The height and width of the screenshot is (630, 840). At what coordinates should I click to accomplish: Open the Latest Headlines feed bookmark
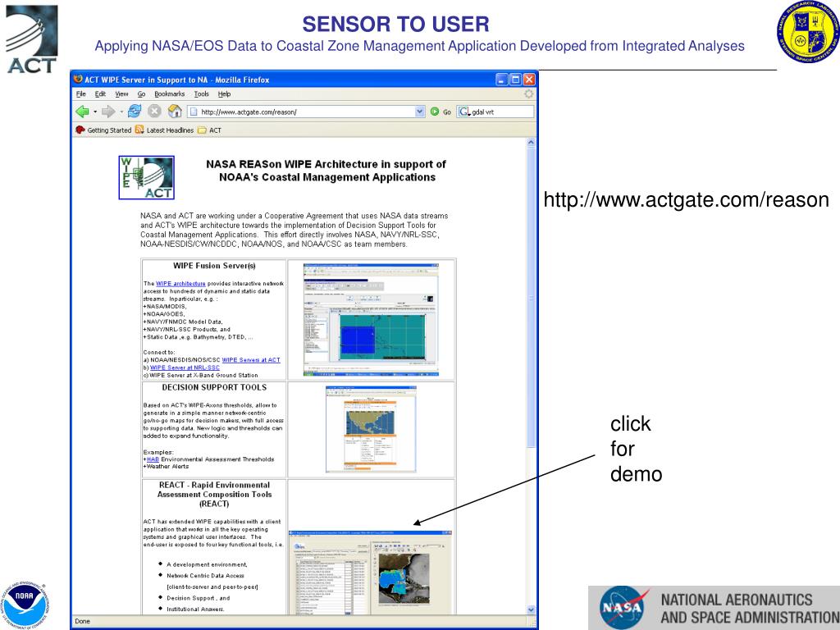[164, 130]
